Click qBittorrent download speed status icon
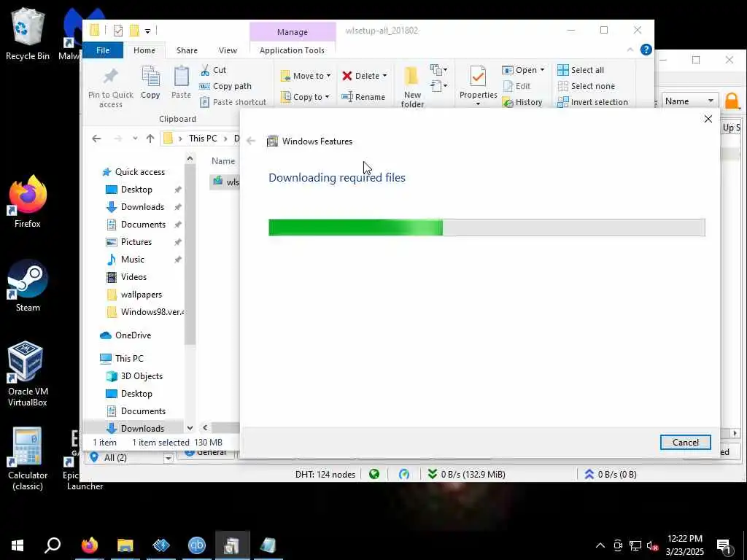747x560 pixels. (432, 474)
